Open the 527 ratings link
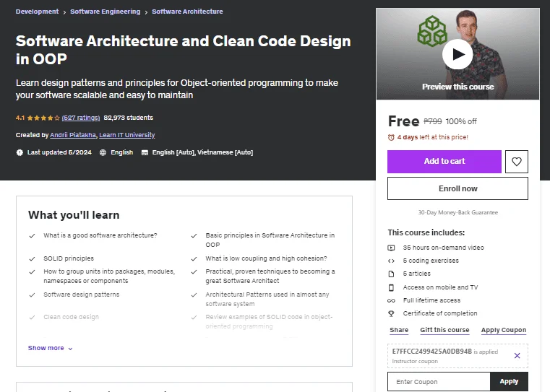The image size is (550, 392). [x=81, y=118]
